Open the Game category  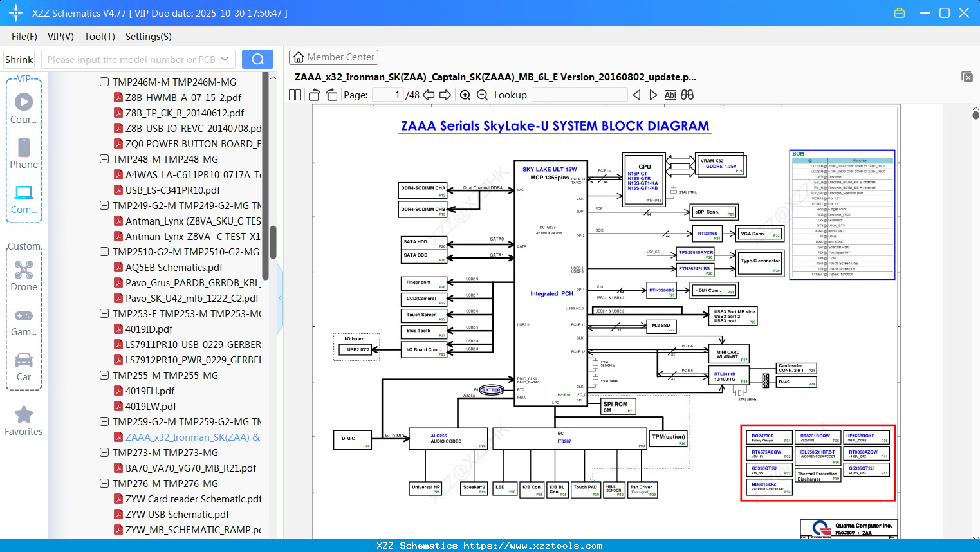24,322
